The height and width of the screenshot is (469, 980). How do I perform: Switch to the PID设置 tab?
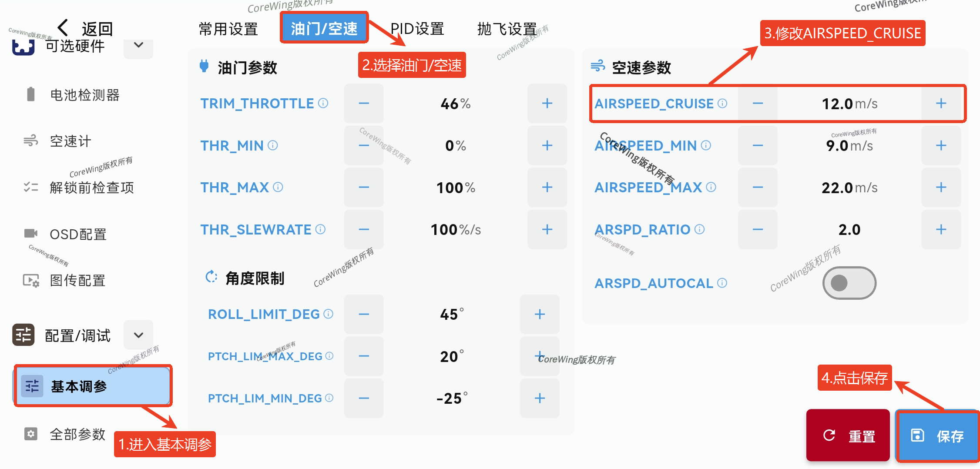point(417,29)
